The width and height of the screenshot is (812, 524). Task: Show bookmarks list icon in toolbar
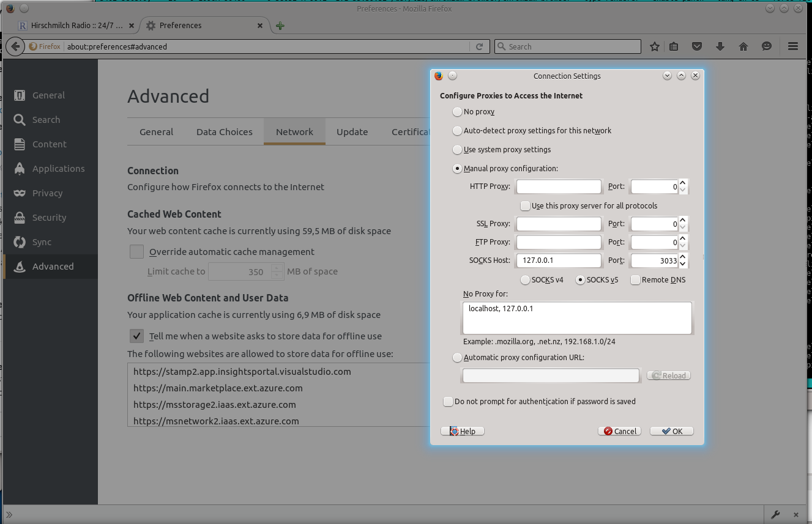[674, 46]
